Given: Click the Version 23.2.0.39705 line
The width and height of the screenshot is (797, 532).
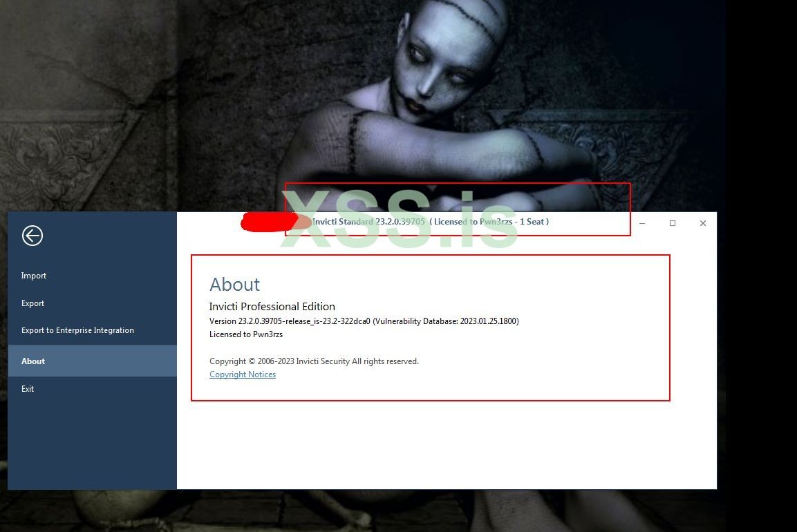Looking at the screenshot, I should tap(364, 321).
